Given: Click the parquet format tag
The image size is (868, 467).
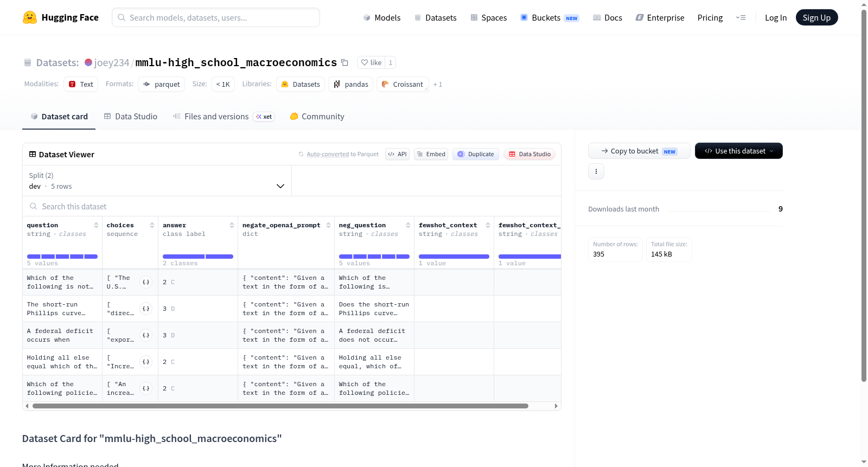Looking at the screenshot, I should tap(161, 84).
